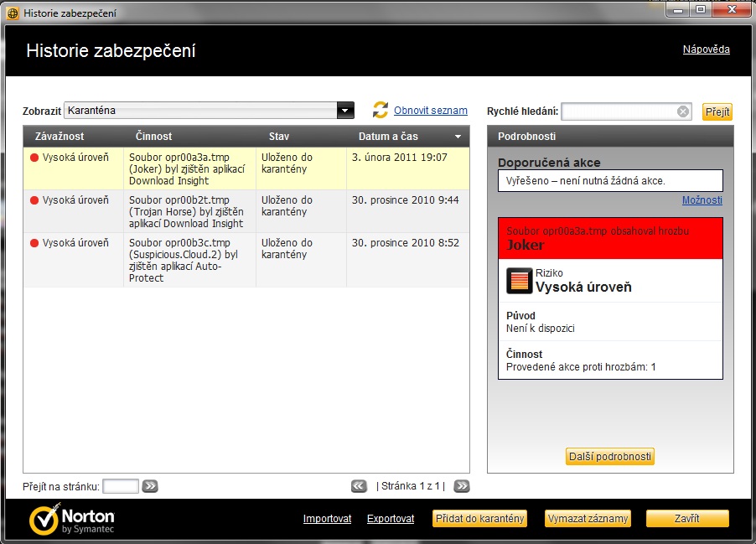Click the refresh arrows icon beside Obnovit seznam
This screenshot has height=544, width=756.
(380, 110)
